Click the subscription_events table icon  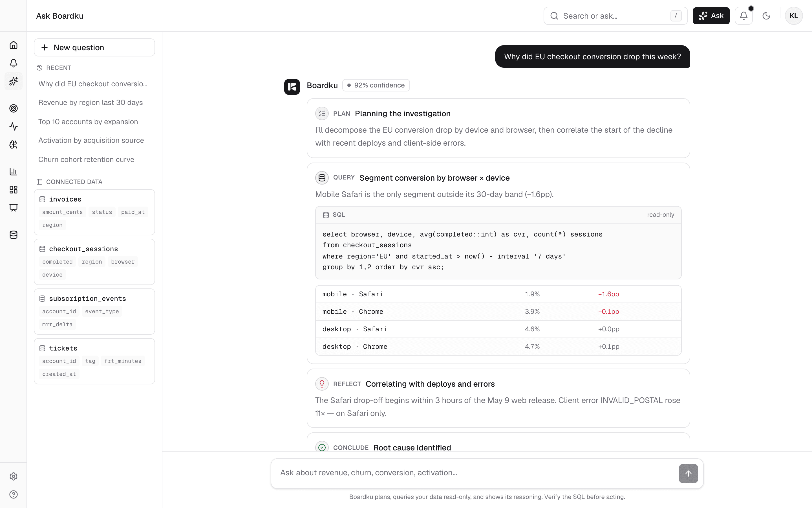pos(42,299)
